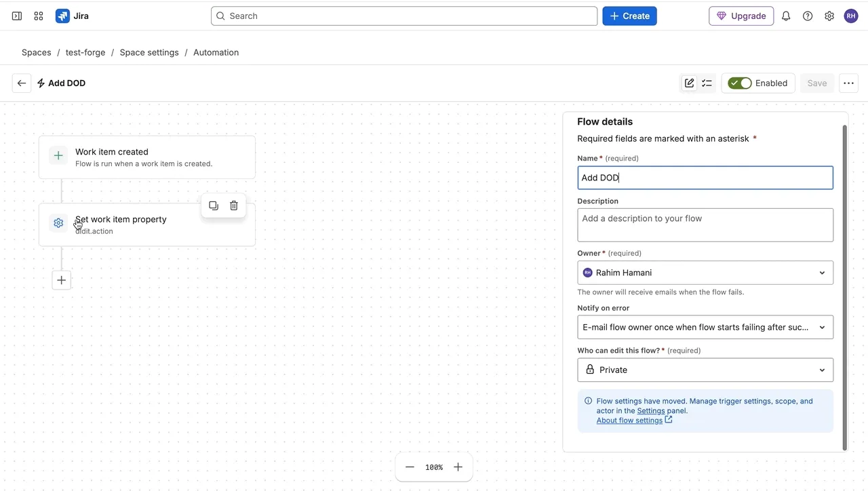Screen dimensions: 868x491
Task: Go to Spaces breadcrumb
Action: click(x=37, y=52)
